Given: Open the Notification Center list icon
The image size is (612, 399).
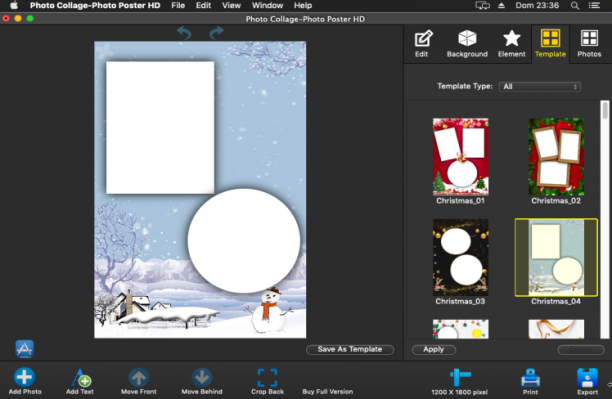Looking at the screenshot, I should coord(594,5).
